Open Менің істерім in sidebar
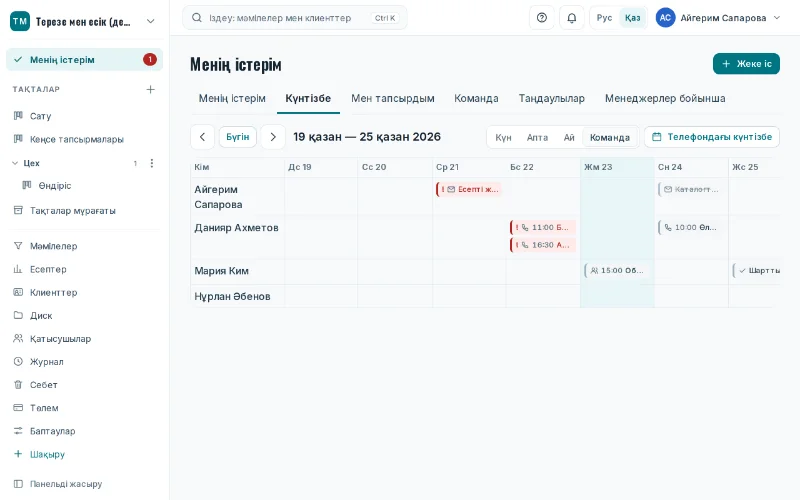This screenshot has height=500, width=800. point(84,60)
